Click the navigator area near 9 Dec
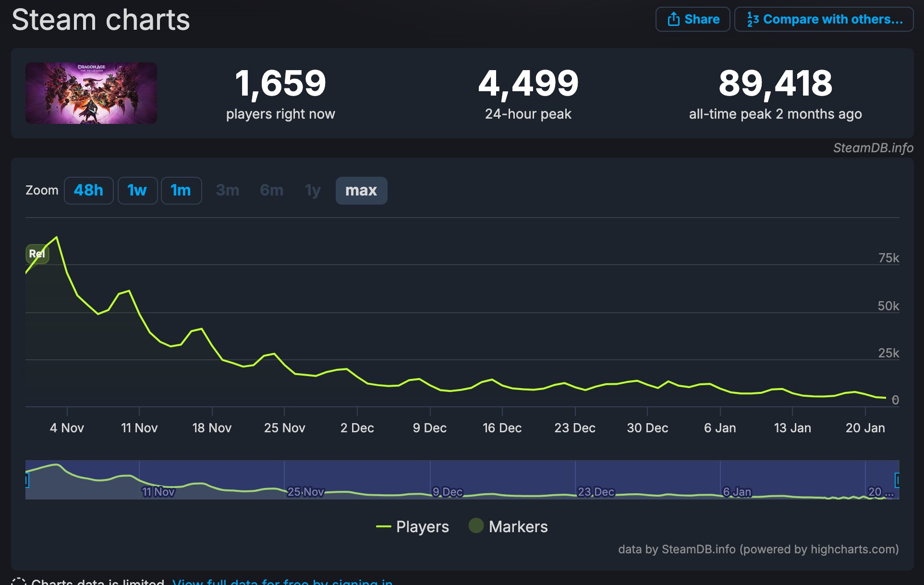 tap(447, 492)
